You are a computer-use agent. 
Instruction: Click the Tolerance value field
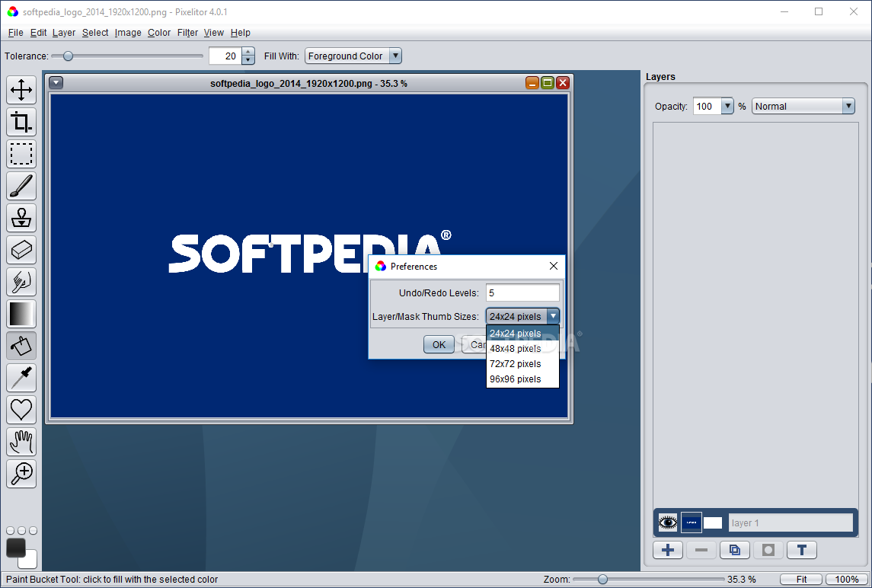[225, 56]
